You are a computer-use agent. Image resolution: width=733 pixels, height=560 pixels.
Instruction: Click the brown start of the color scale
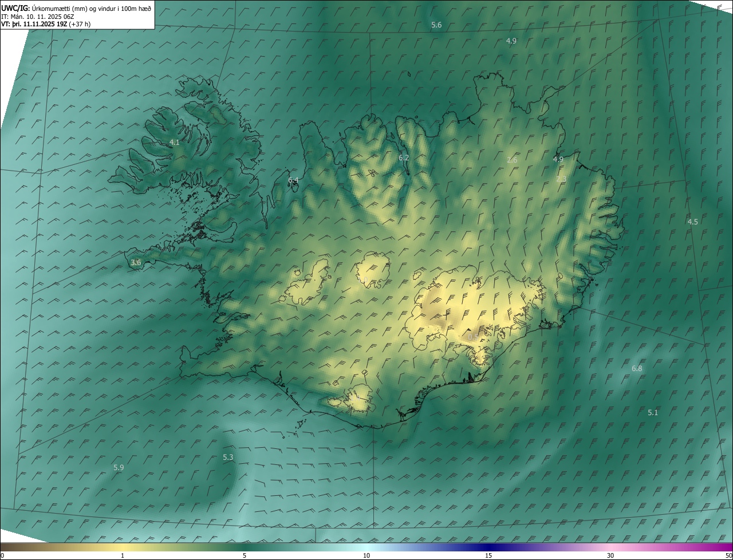point(9,547)
